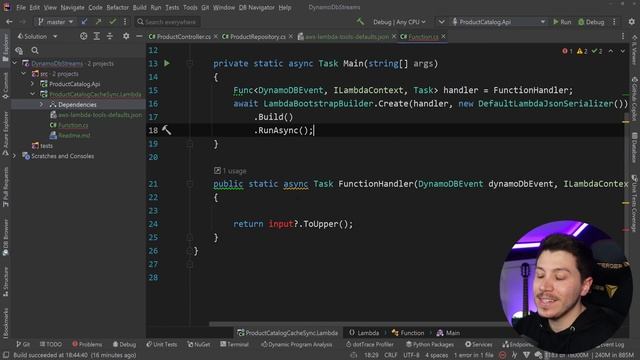Open the Terminal tool window
Viewport: 640px width, 360px height.
click(234, 344)
